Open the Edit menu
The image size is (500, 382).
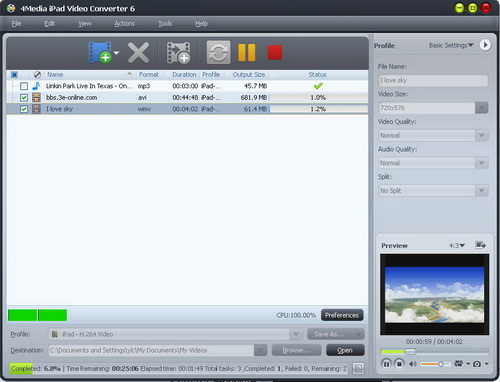49,24
